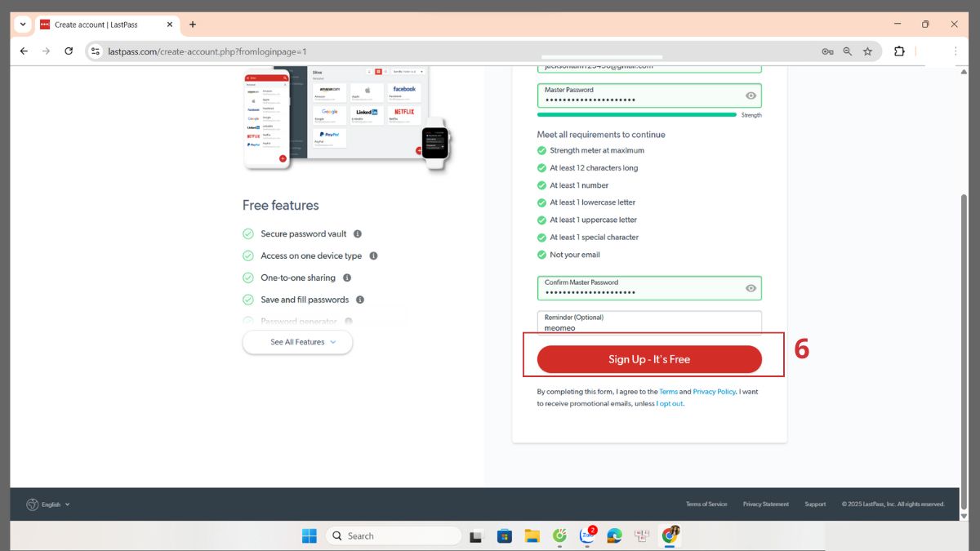Click the zoom magnifier icon in address bar
980x551 pixels.
coord(848,51)
